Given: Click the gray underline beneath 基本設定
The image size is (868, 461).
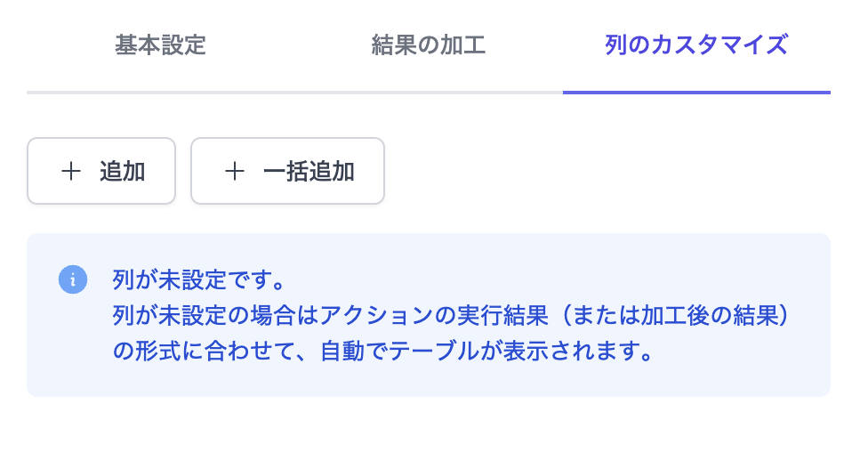Looking at the screenshot, I should tap(160, 92).
